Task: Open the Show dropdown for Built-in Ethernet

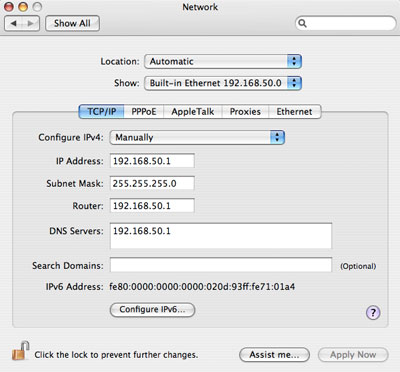Action: [x=223, y=83]
